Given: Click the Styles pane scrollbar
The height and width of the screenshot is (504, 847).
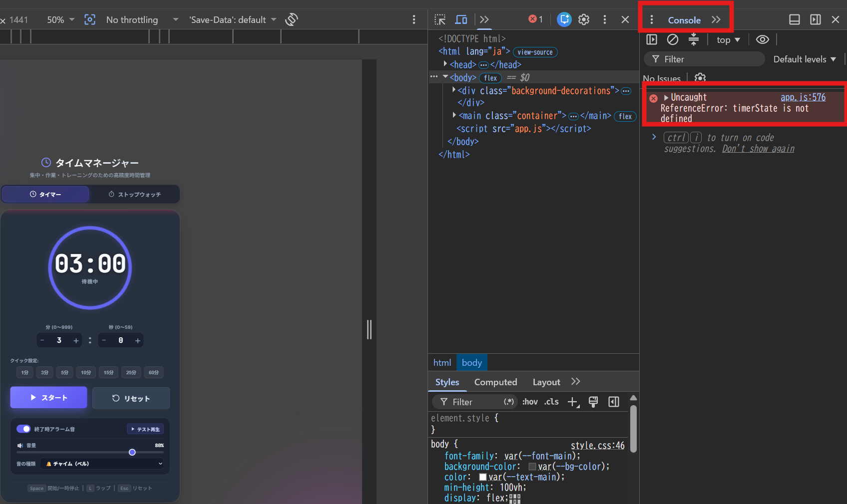Looking at the screenshot, I should 633,428.
